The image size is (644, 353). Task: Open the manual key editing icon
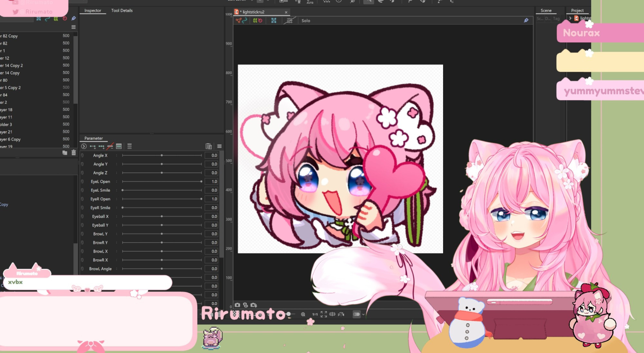(119, 146)
